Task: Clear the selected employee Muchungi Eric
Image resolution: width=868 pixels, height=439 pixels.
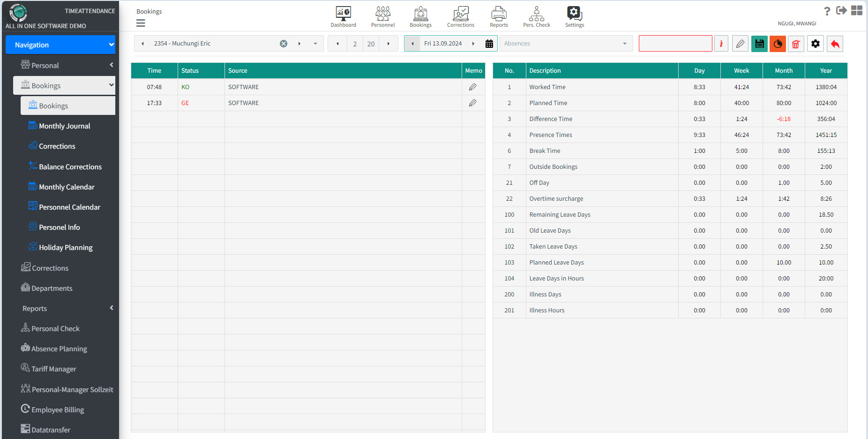Action: click(x=284, y=44)
